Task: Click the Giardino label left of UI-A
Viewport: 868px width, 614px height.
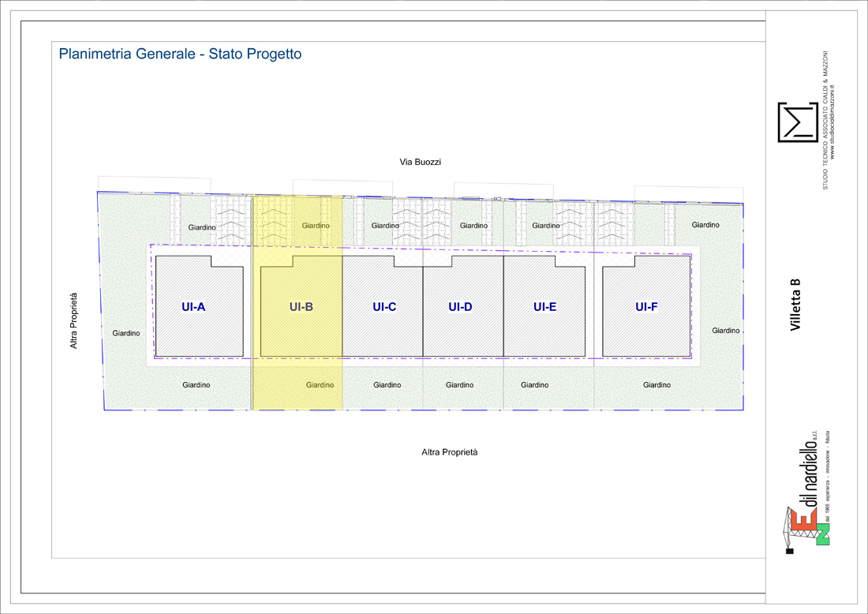Action: click(125, 333)
